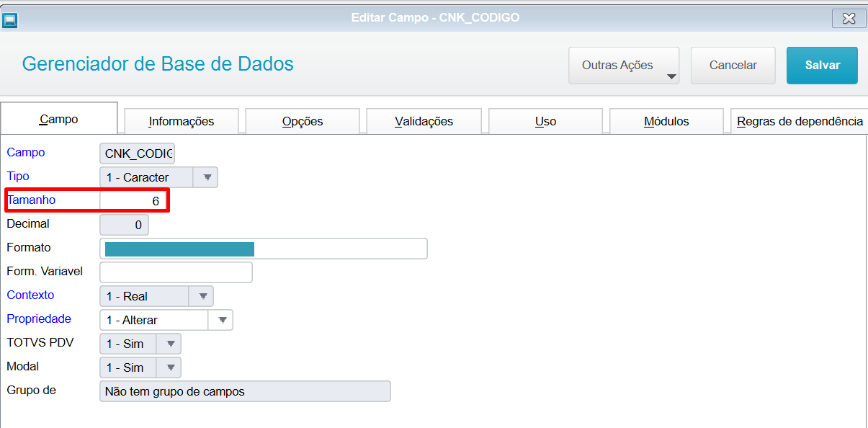Click the Decimal label
Screen dimensions: 868x428
(x=28, y=223)
